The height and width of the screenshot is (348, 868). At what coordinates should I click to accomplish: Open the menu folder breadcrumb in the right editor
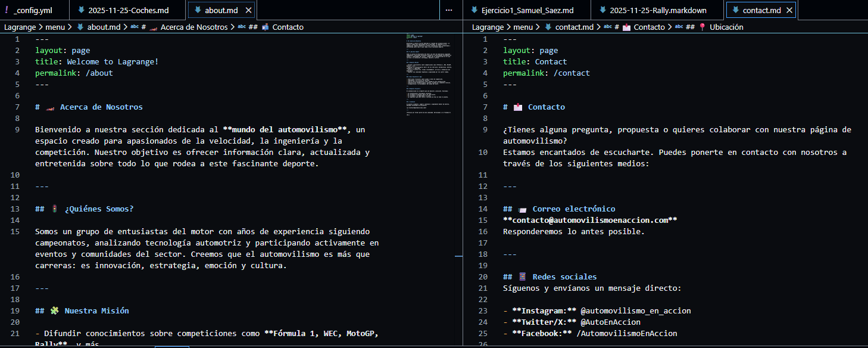523,27
